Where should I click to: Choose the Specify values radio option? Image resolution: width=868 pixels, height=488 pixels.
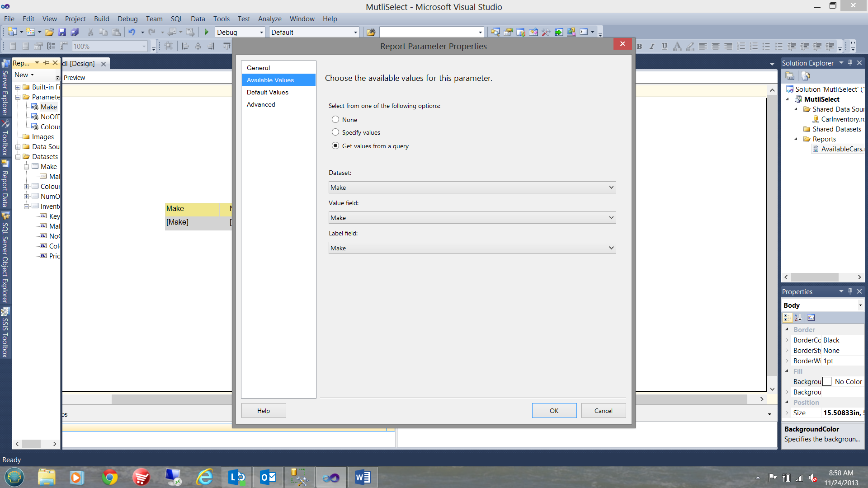tap(335, 132)
